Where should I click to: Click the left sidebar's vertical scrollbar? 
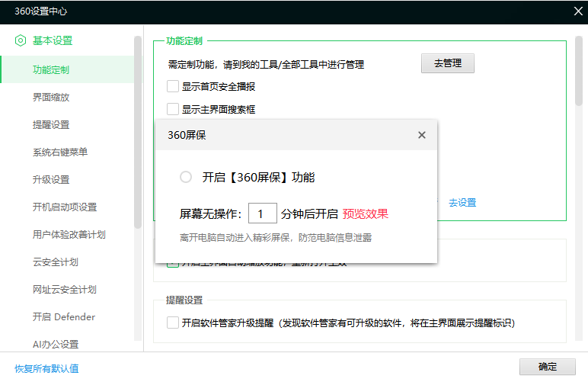[x=138, y=130]
